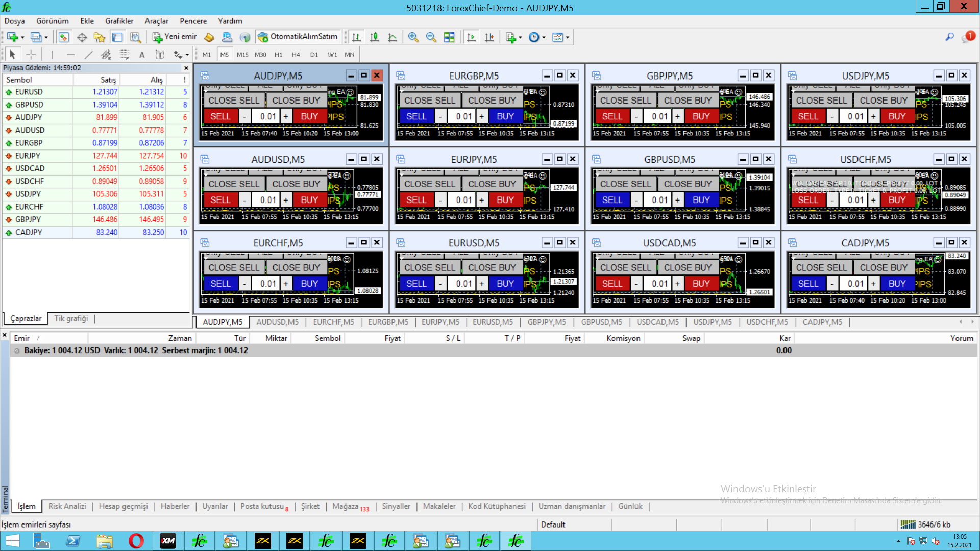This screenshot has width=980, height=551.
Task: Click the line chart type icon
Action: (x=392, y=37)
